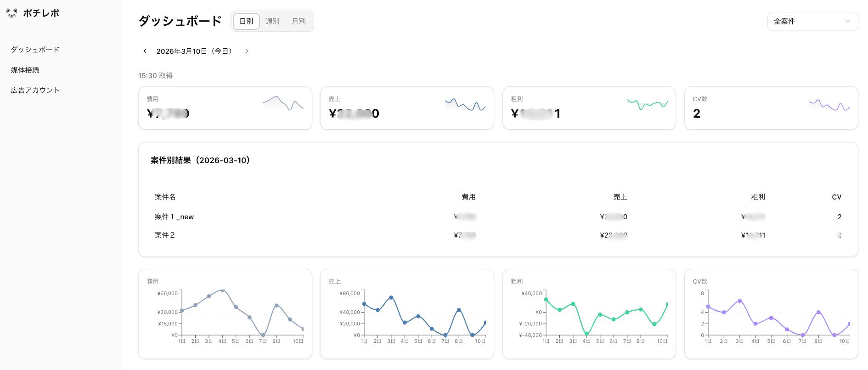Screen dimensions: 868x370
Task: Open 広告アカウント in the sidebar
Action: coord(35,90)
